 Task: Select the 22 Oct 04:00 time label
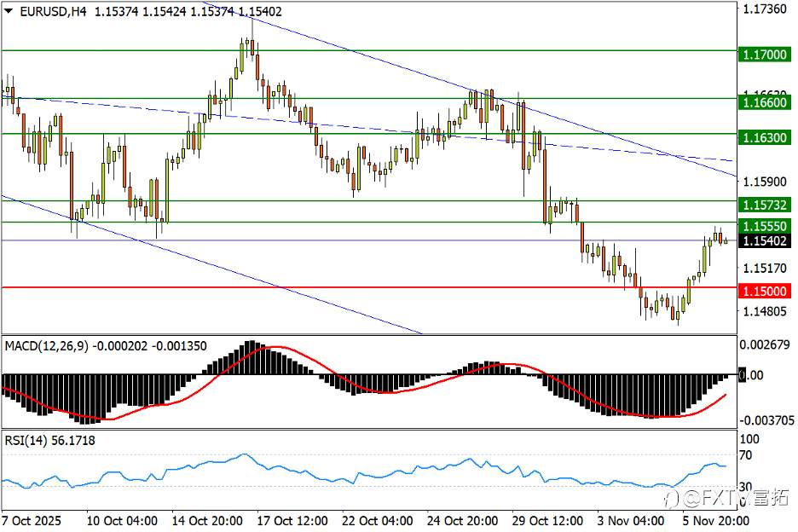click(x=377, y=521)
